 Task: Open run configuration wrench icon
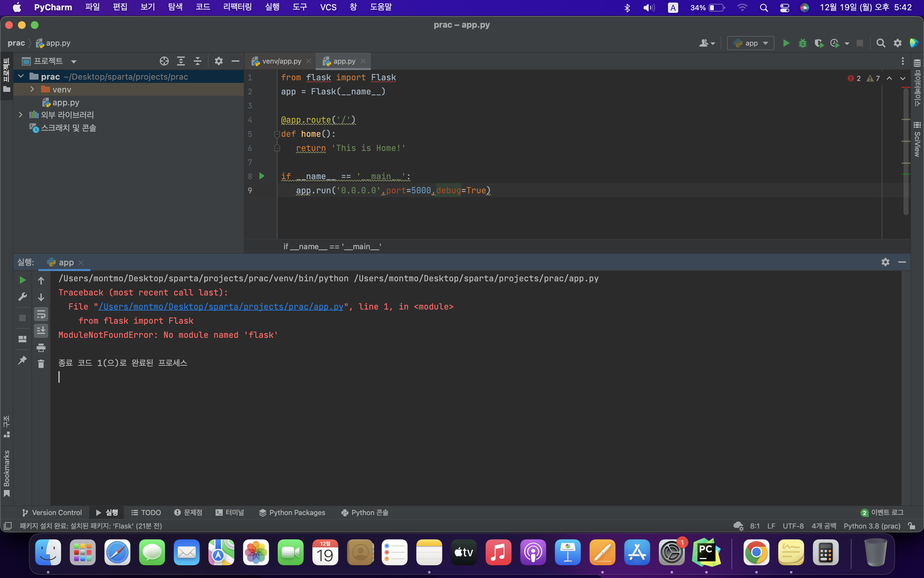coord(22,297)
